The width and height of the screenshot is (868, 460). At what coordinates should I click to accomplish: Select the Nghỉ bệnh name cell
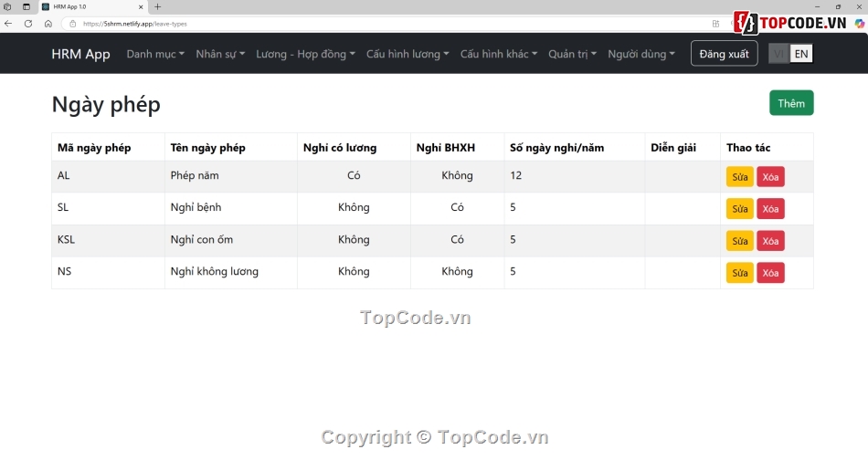click(231, 208)
